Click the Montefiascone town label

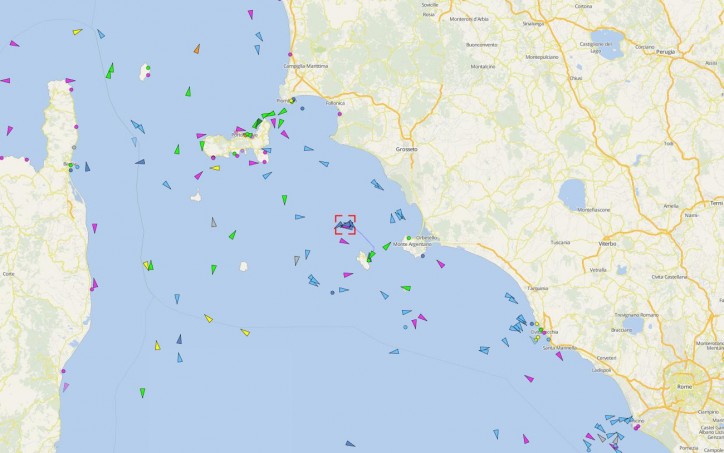tap(594, 210)
